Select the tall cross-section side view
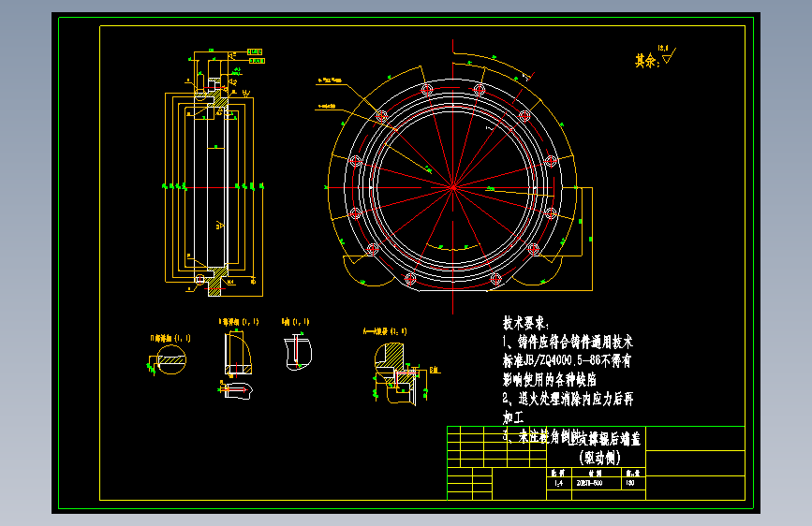 [214, 173]
